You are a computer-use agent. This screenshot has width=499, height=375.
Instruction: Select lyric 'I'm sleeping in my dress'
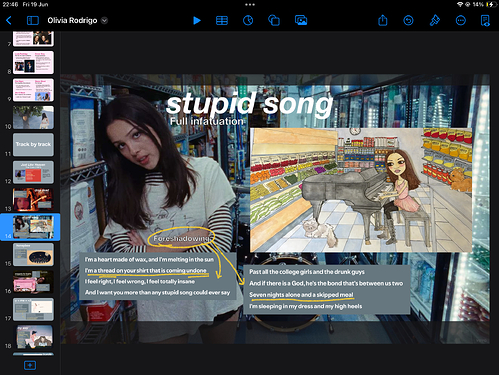305,306
